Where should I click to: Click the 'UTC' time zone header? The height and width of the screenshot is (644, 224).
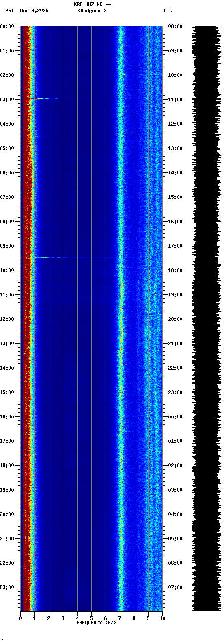point(168,11)
